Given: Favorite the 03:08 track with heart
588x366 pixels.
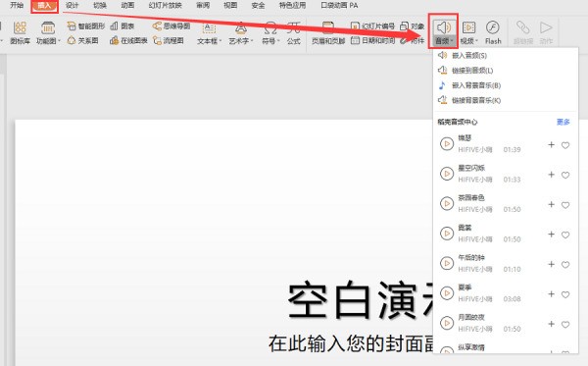Looking at the screenshot, I should pyautogui.click(x=565, y=294).
